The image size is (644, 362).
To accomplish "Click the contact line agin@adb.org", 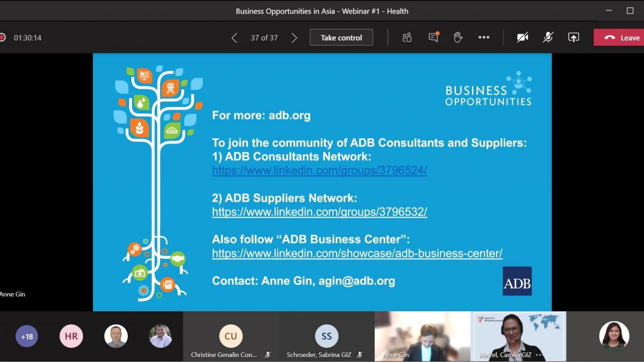I will [303, 281].
